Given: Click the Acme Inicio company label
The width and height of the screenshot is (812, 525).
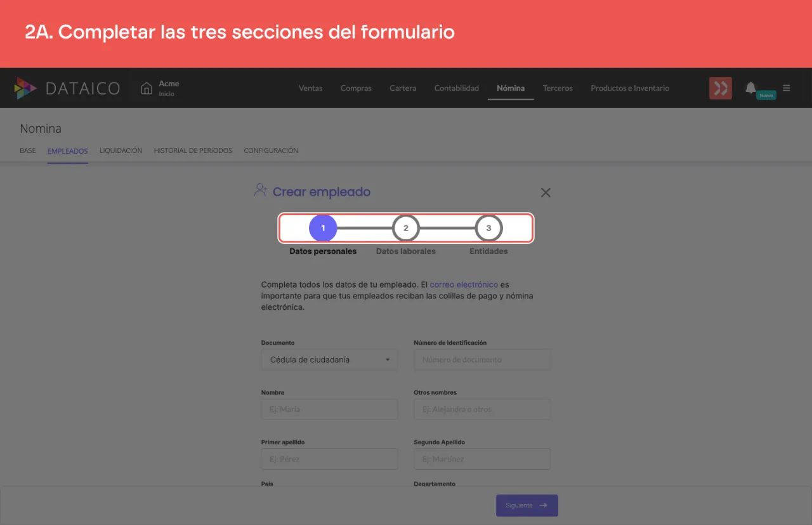Looking at the screenshot, I should pyautogui.click(x=169, y=88).
